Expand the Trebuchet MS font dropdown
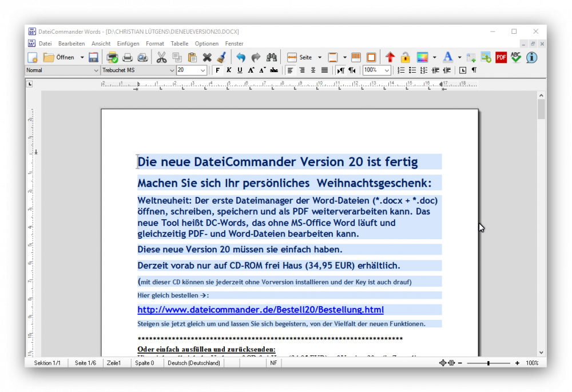 click(x=172, y=70)
